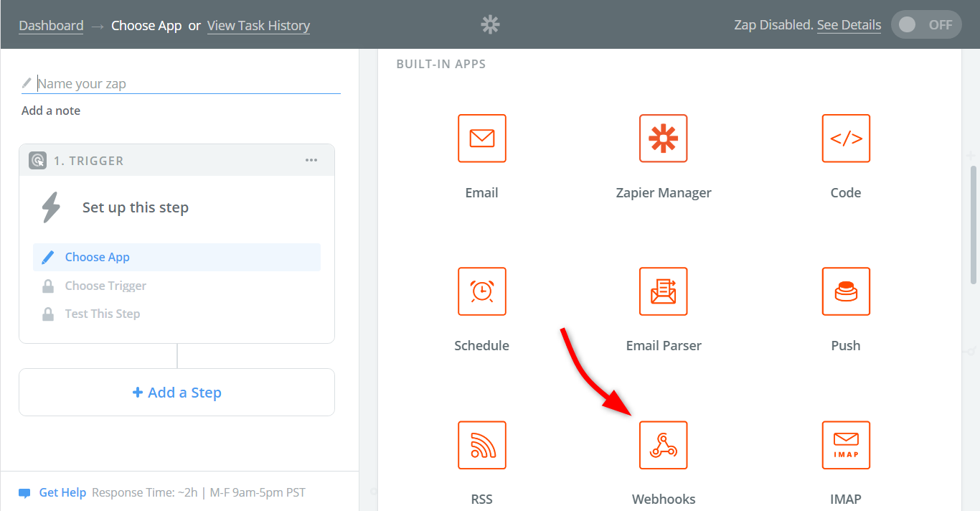The width and height of the screenshot is (980, 511).
Task: Click the Zapier logo in header
Action: click(490, 25)
